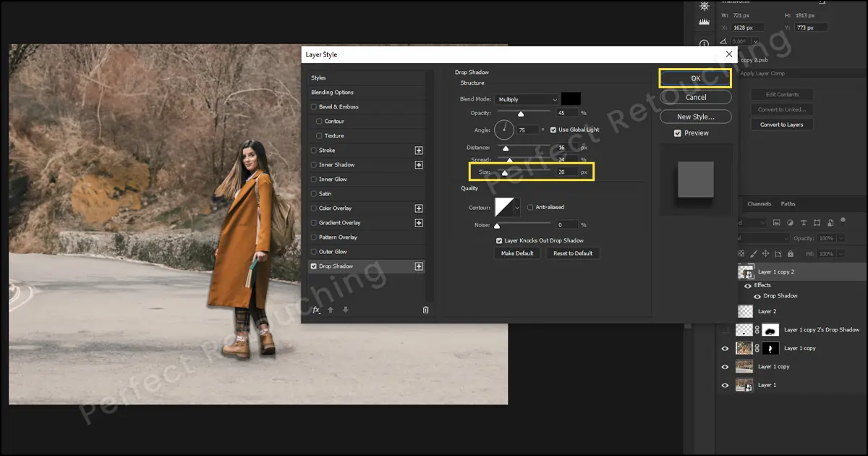
Task: Click the Make Default button
Action: coord(516,253)
